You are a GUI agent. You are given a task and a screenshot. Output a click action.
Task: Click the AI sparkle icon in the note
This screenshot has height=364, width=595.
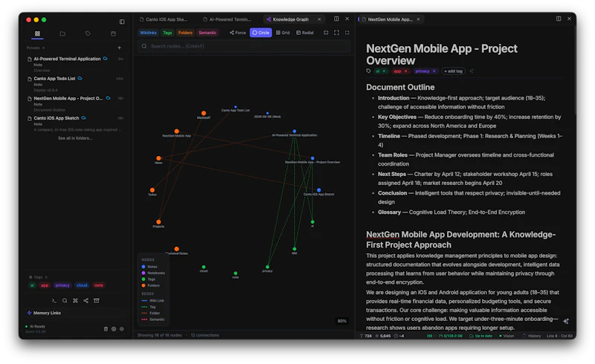tap(566, 321)
